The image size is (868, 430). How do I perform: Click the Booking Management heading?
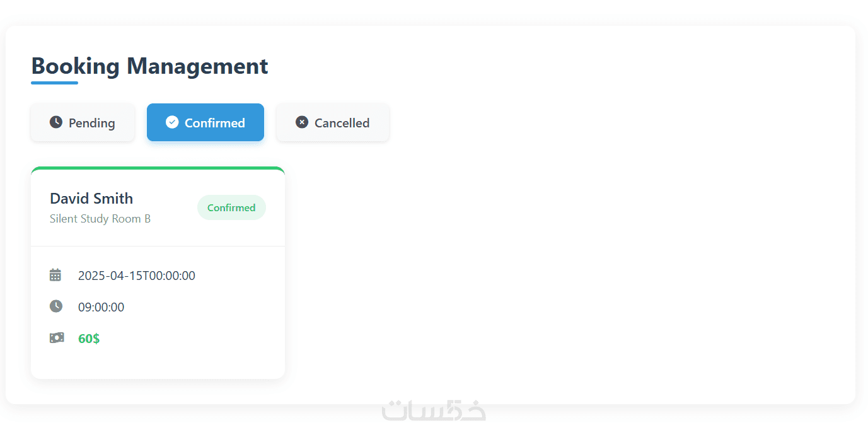149,66
